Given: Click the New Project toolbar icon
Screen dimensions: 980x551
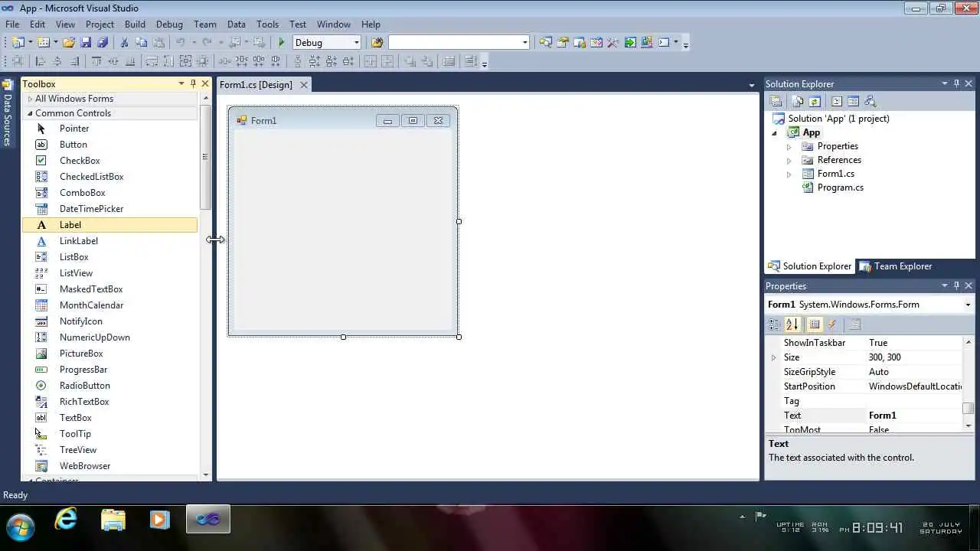Looking at the screenshot, I should pos(18,42).
